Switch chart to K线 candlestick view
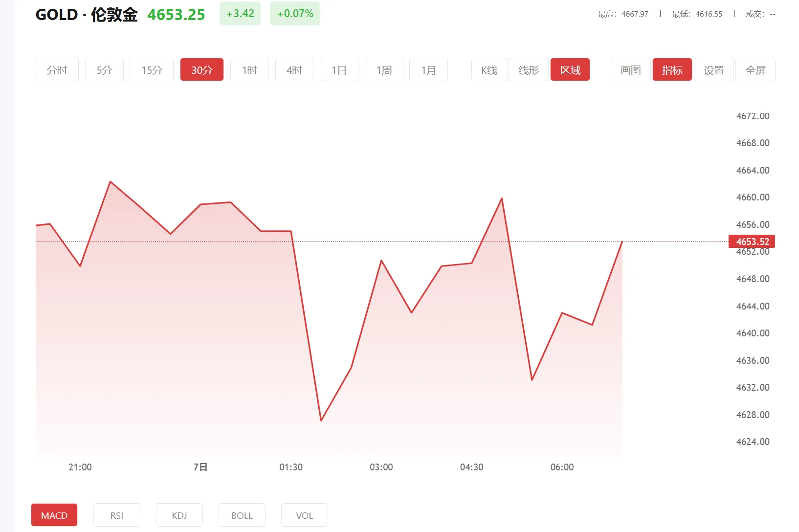The height and width of the screenshot is (532, 799). tap(488, 69)
